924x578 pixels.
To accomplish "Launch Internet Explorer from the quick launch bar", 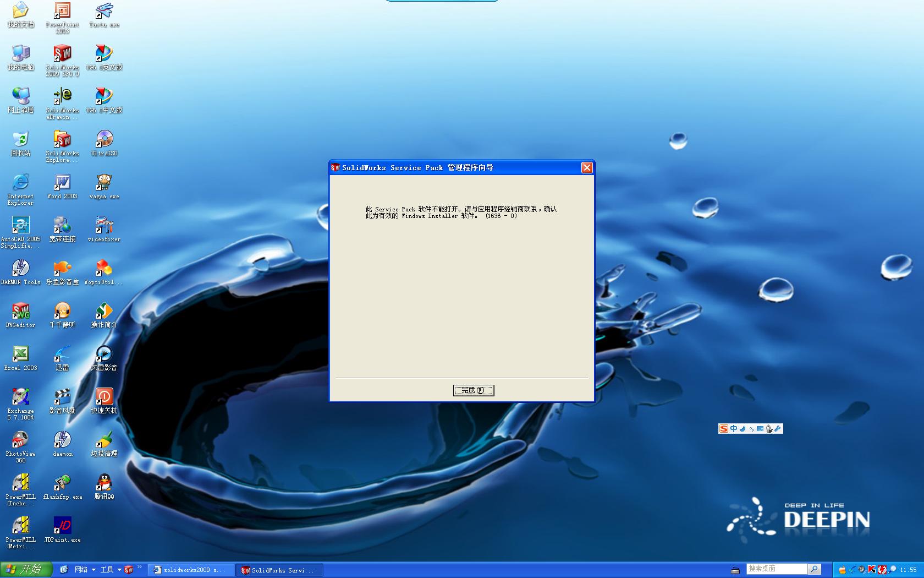I will pos(64,570).
